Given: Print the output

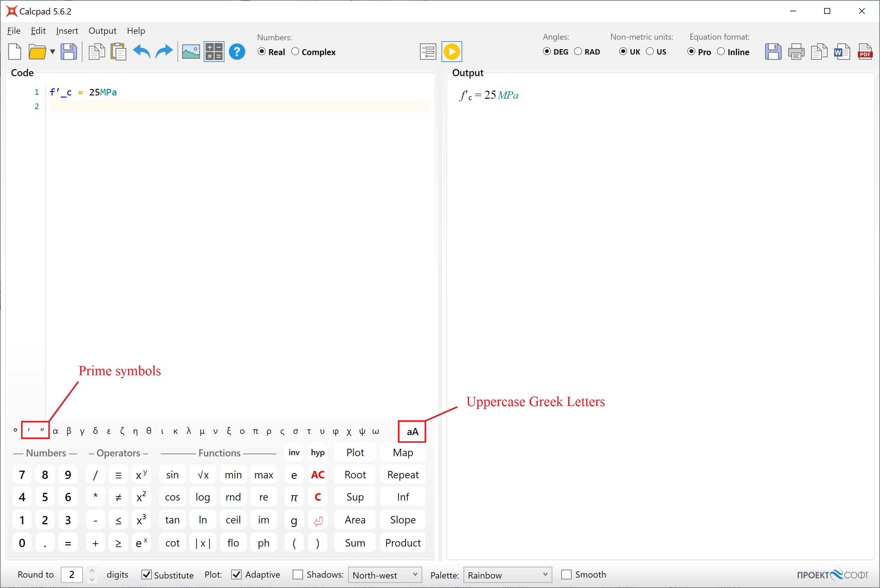Looking at the screenshot, I should (x=796, y=51).
